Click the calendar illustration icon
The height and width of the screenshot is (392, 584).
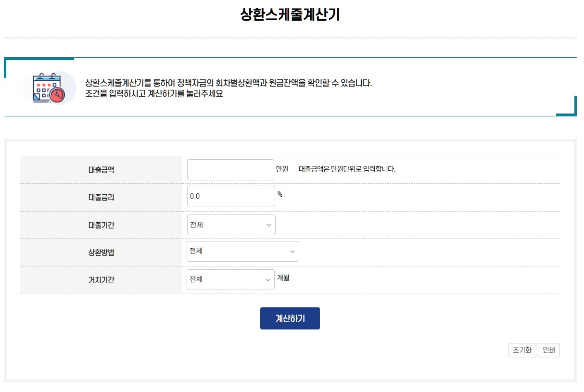click(x=48, y=88)
